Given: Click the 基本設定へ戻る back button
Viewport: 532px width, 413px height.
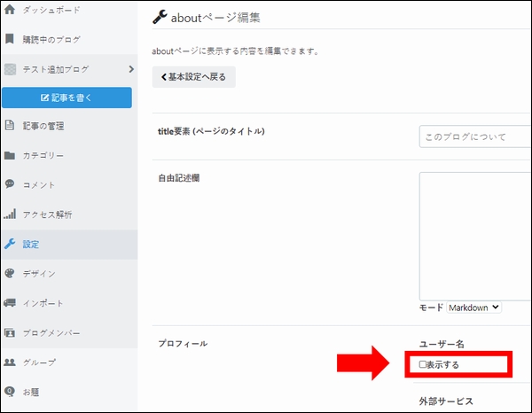Looking at the screenshot, I should (193, 77).
